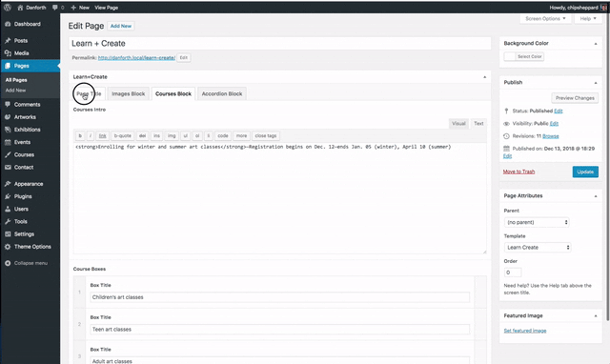The height and width of the screenshot is (364, 610).
Task: Click the Move to Trash link
Action: [x=518, y=172]
